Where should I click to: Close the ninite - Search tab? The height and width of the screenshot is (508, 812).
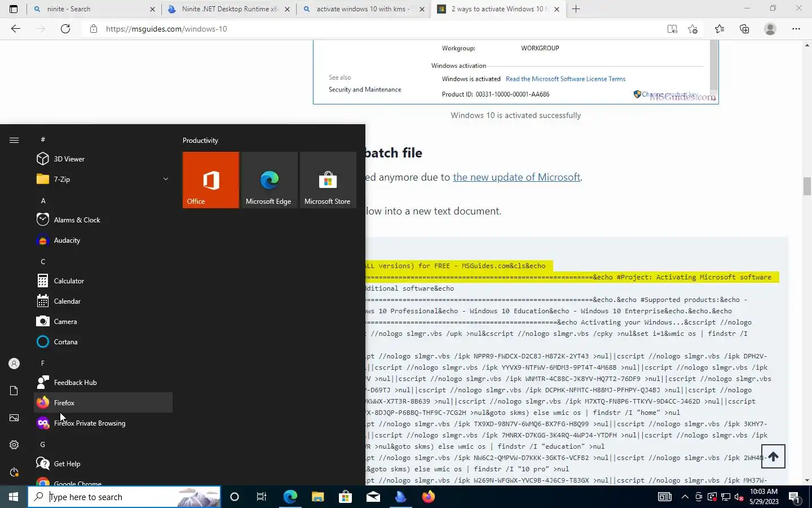(152, 9)
